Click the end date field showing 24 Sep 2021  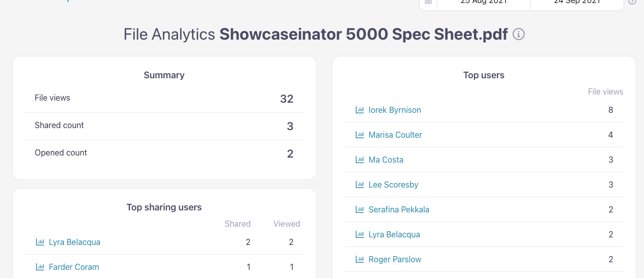point(577,3)
